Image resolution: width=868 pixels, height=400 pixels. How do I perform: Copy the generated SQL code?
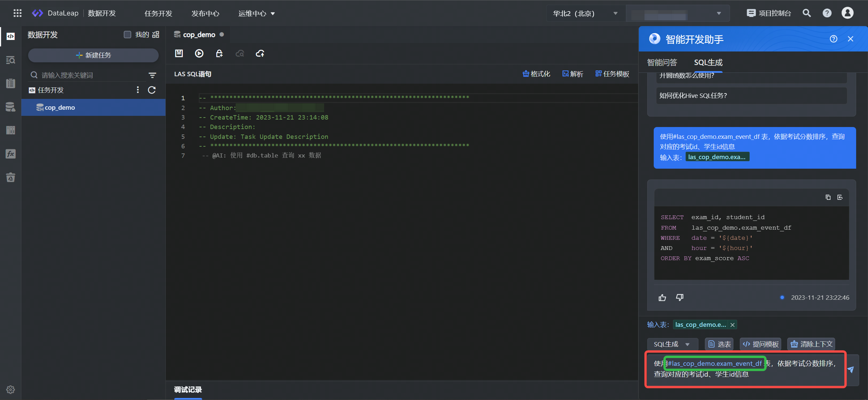tap(828, 197)
